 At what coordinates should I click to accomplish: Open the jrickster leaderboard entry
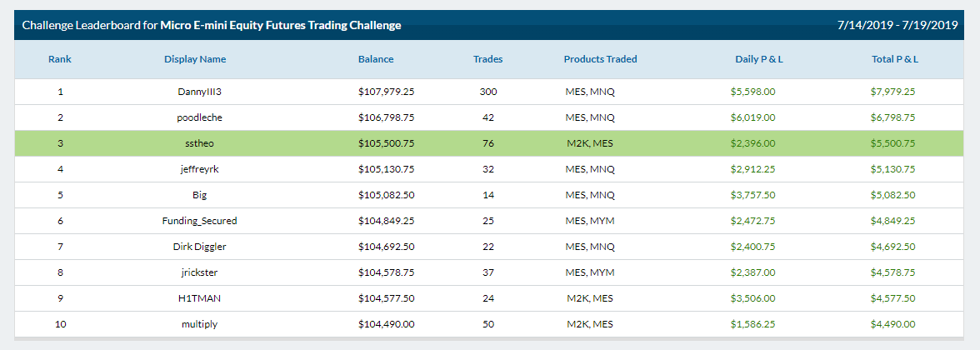coord(200,272)
